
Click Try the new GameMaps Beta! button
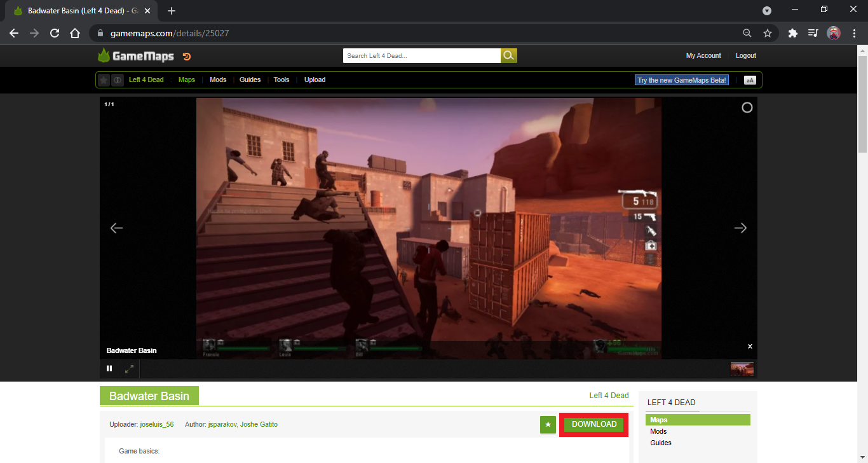[682, 80]
